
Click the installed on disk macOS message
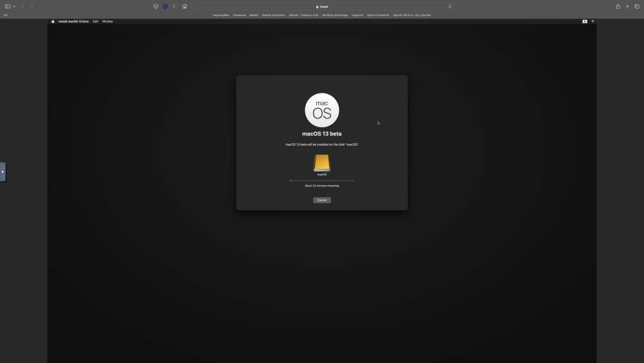click(322, 144)
